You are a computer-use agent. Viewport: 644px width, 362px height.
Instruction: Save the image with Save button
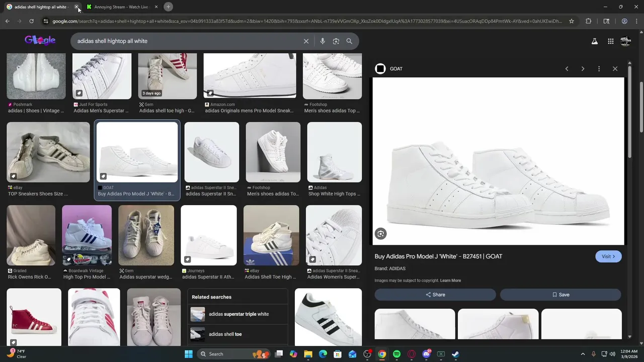(x=560, y=295)
